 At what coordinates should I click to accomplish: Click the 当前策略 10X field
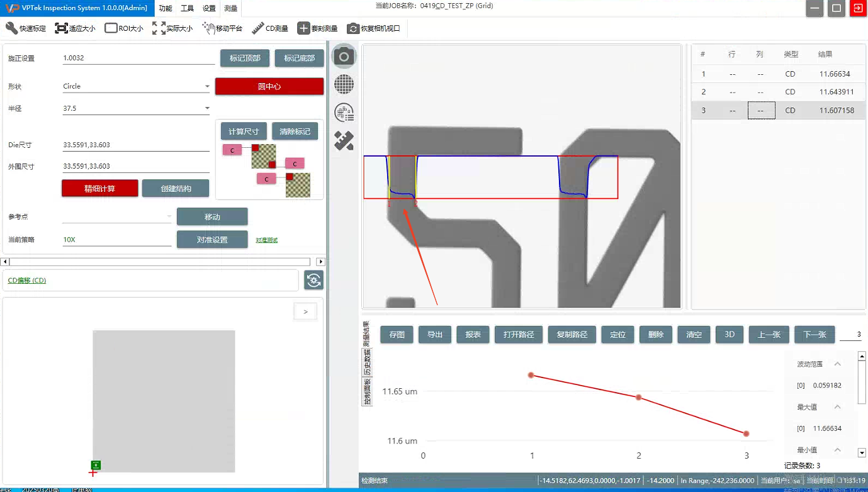pyautogui.click(x=117, y=240)
